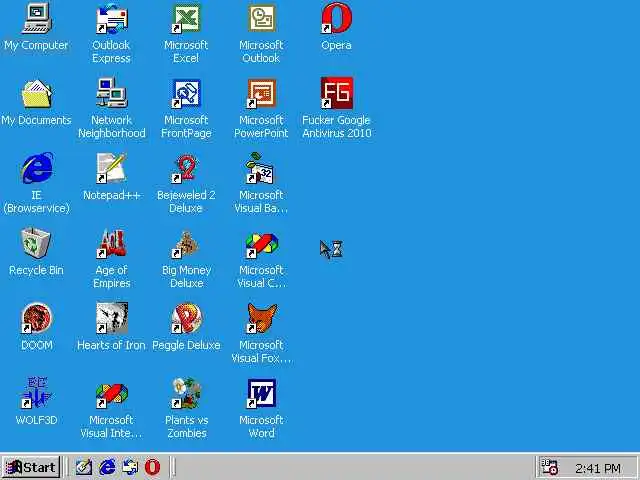Click the Microsoft Visual InterDev shortcut
Screen dimensions: 640x480
click(x=111, y=394)
